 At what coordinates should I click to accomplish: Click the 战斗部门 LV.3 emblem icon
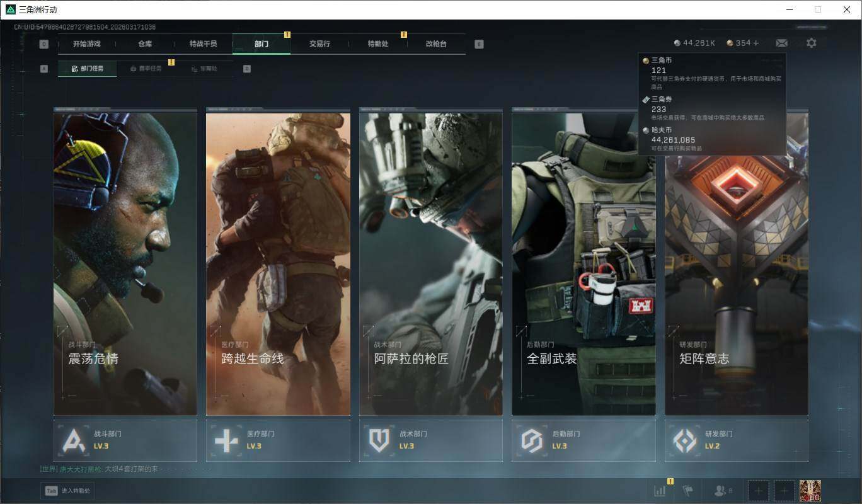tap(73, 440)
